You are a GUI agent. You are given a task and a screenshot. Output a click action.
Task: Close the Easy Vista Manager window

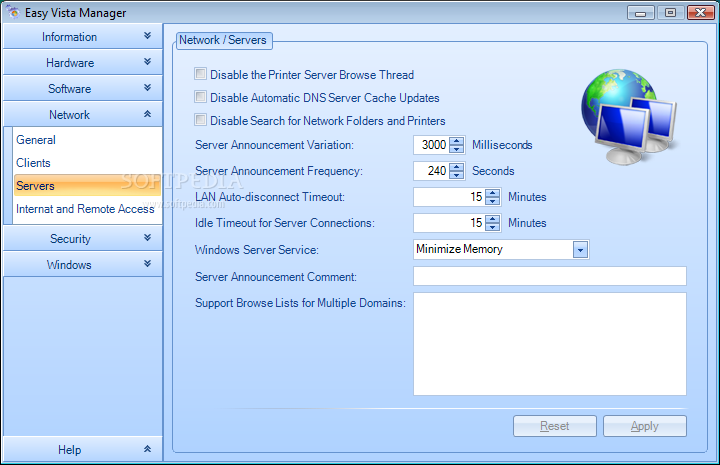(701, 12)
